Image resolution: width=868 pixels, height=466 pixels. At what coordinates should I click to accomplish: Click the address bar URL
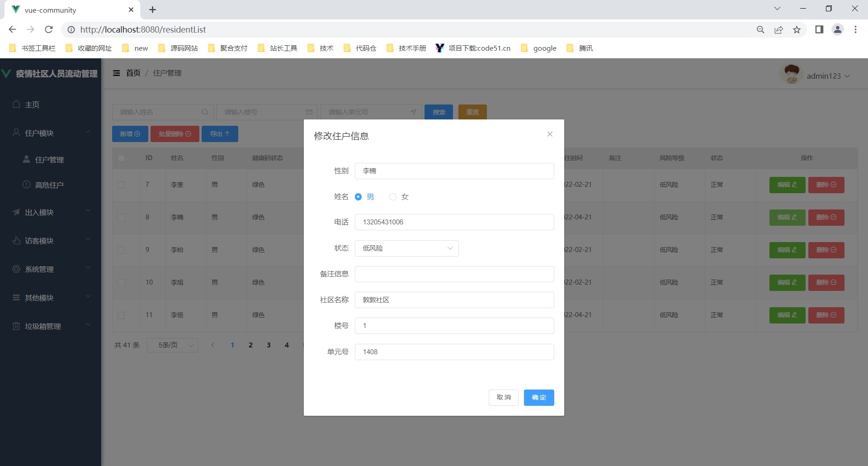coord(143,29)
